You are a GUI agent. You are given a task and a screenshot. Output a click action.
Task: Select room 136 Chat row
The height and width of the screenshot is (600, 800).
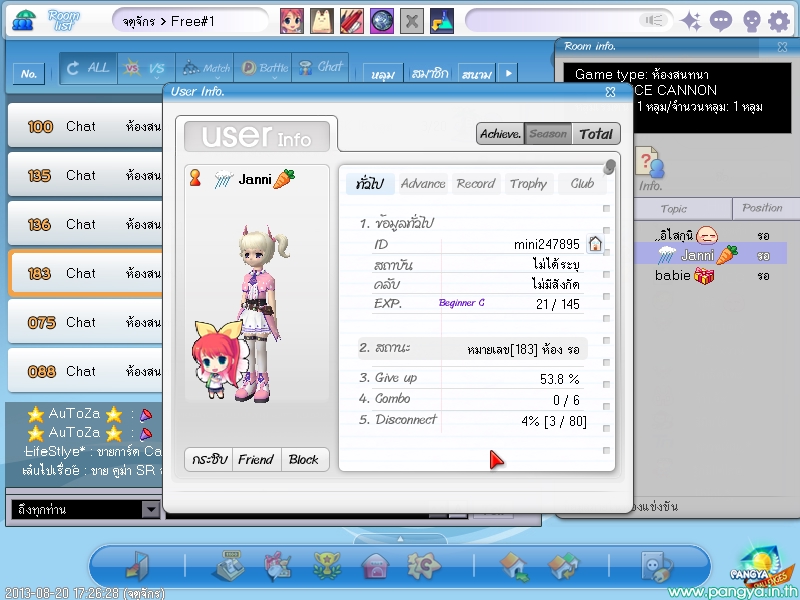[x=86, y=224]
